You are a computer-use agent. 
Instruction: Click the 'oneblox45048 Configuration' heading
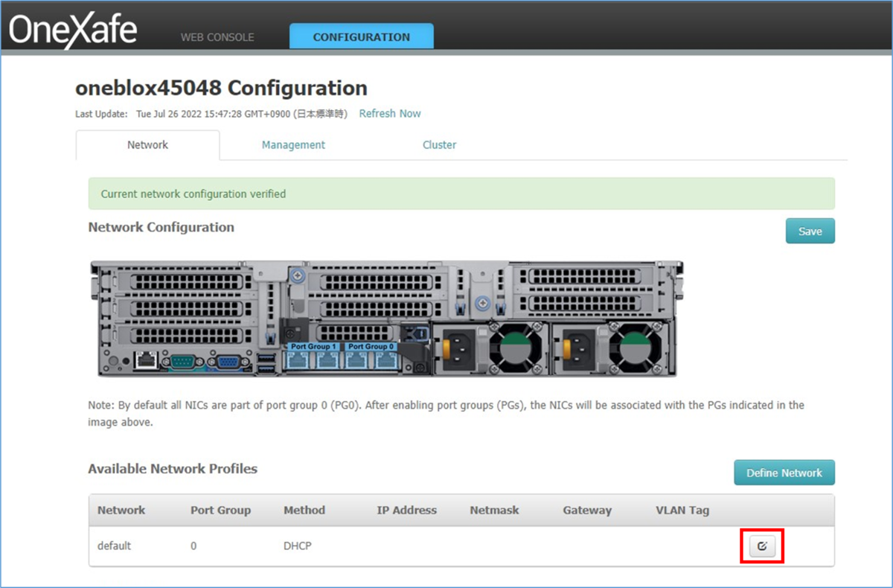221,88
